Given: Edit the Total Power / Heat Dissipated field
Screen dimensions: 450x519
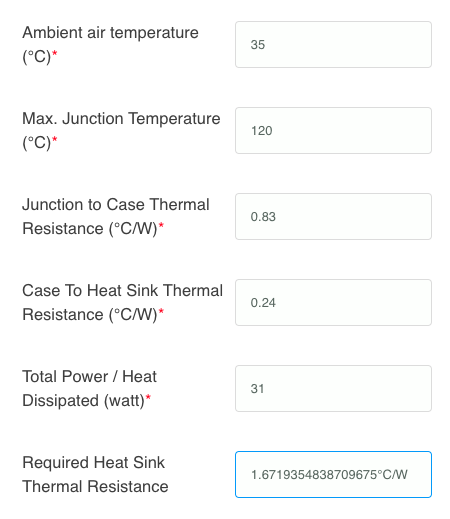Looking at the screenshot, I should tap(333, 389).
